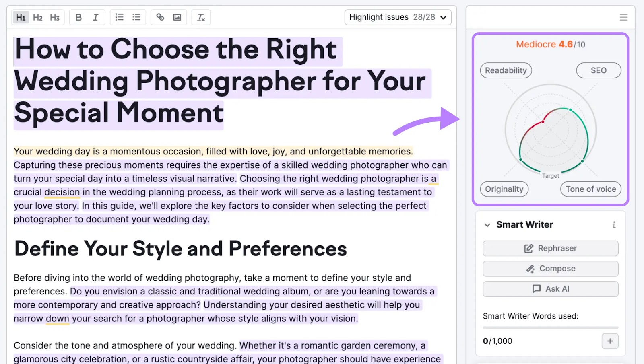Toggle italic text formatting
The width and height of the screenshot is (644, 364).
click(x=95, y=17)
